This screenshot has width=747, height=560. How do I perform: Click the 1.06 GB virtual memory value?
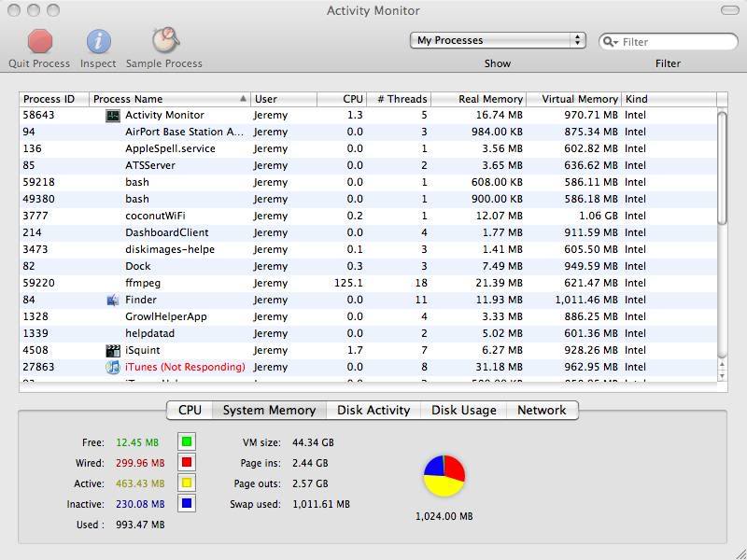(599, 217)
